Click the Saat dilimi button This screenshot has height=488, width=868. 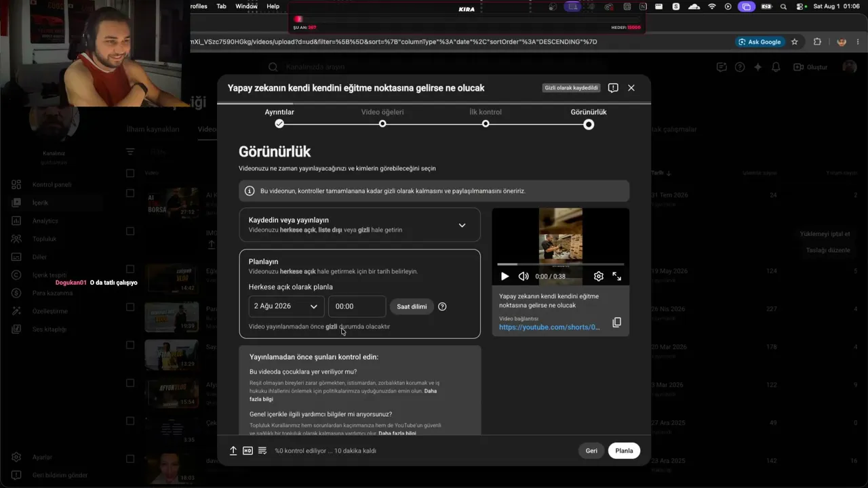[x=412, y=306]
